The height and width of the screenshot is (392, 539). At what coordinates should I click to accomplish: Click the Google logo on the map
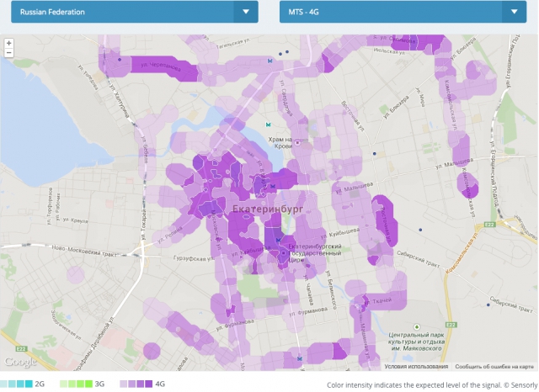click(20, 362)
